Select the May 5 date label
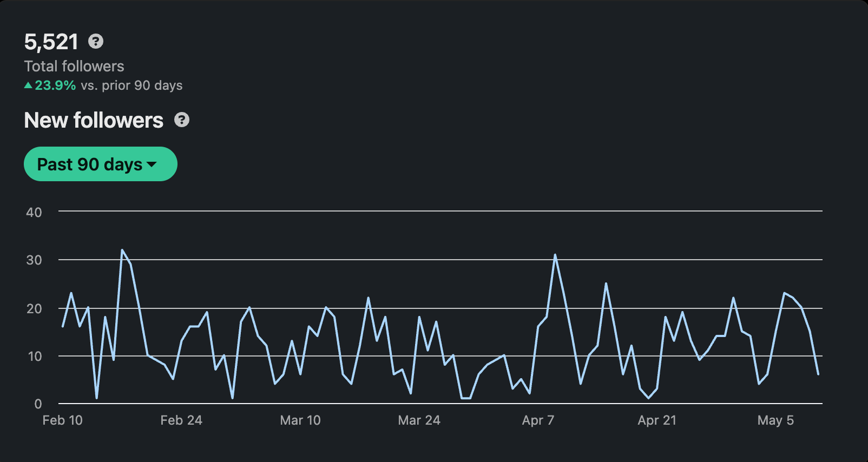 775,420
